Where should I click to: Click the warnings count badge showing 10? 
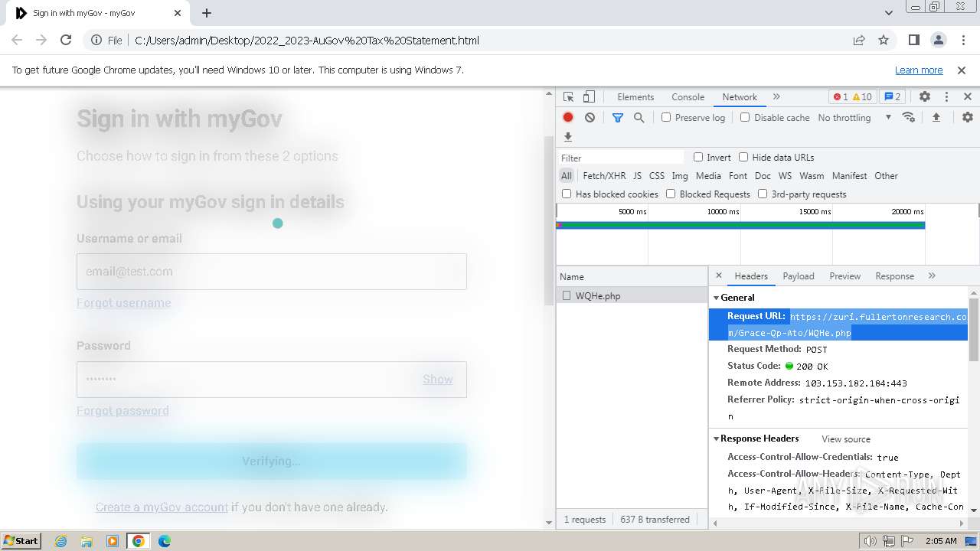click(862, 97)
